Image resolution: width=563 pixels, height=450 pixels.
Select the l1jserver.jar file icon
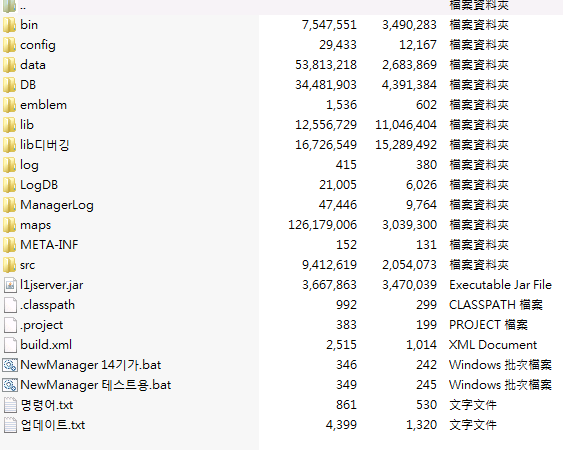point(10,285)
